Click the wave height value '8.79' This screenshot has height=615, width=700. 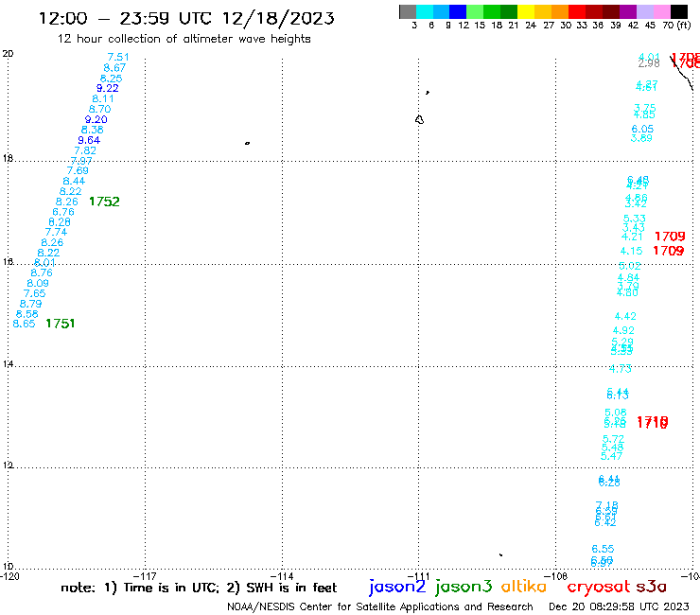tap(31, 304)
